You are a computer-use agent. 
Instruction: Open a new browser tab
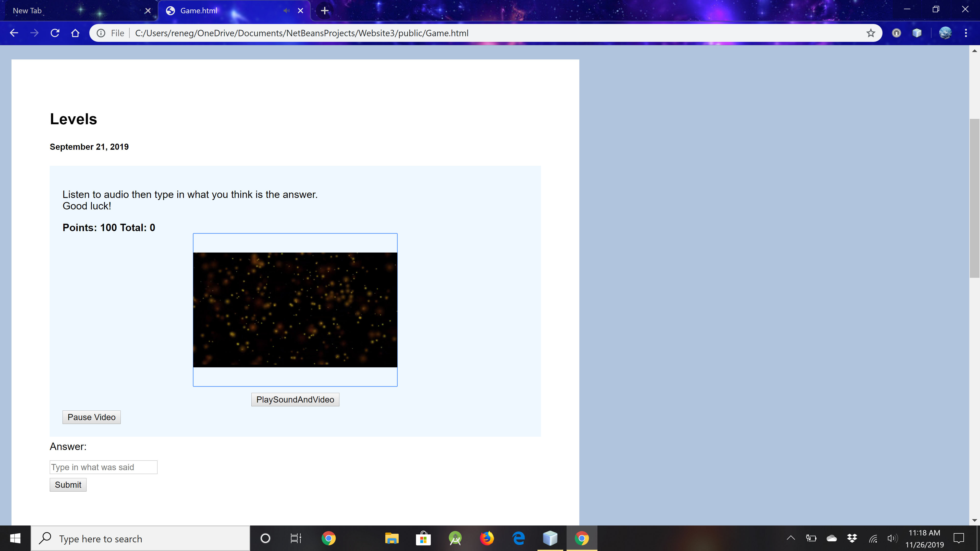(325, 11)
